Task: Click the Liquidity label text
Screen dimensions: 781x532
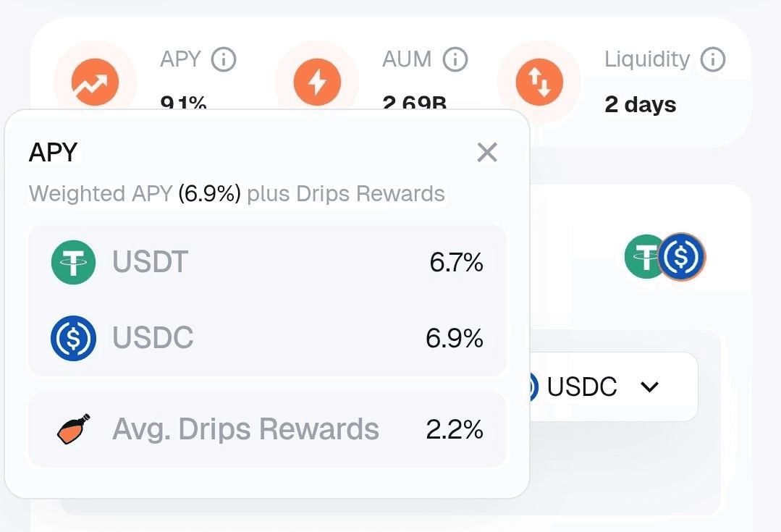Action: click(647, 59)
